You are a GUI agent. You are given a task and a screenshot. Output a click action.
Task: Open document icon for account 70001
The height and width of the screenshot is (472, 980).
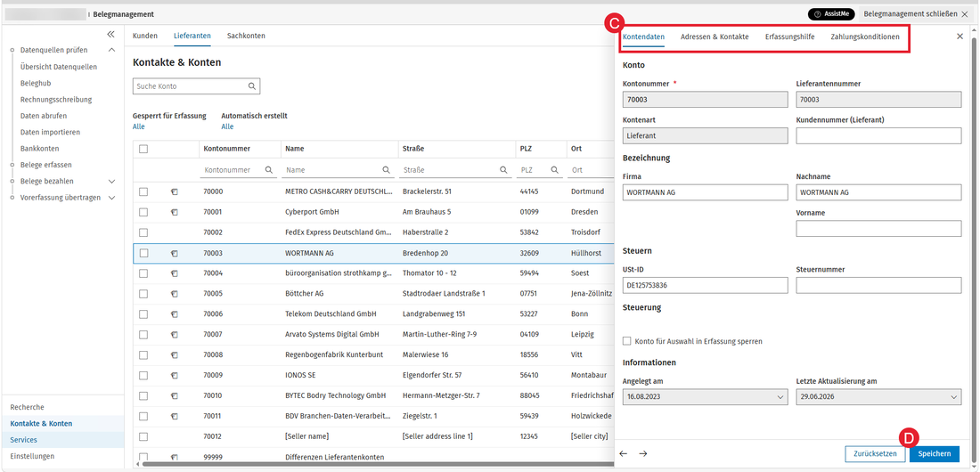[x=175, y=212]
